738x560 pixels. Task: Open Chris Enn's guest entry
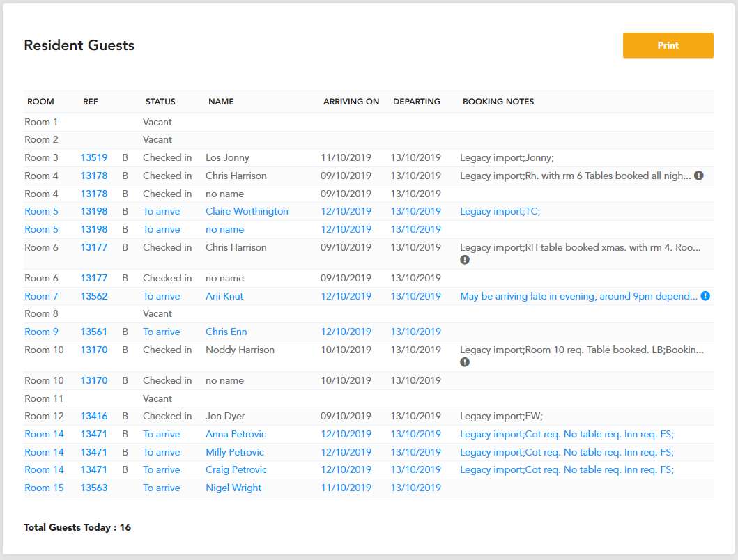coord(226,332)
